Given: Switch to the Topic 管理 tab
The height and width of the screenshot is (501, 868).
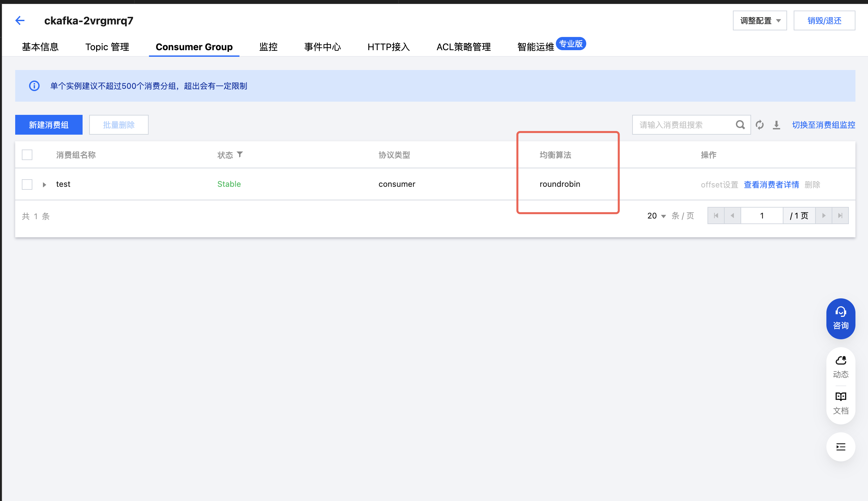Looking at the screenshot, I should pyautogui.click(x=107, y=47).
